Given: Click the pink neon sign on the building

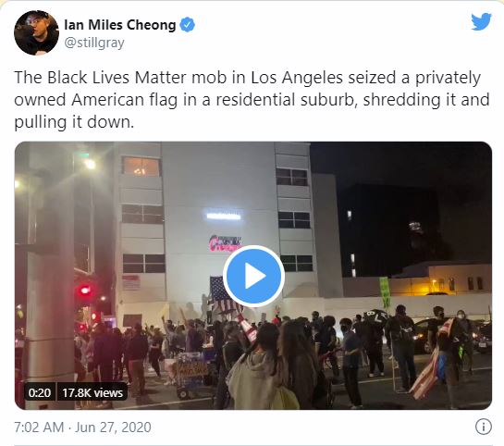Looking at the screenshot, I should [x=225, y=243].
